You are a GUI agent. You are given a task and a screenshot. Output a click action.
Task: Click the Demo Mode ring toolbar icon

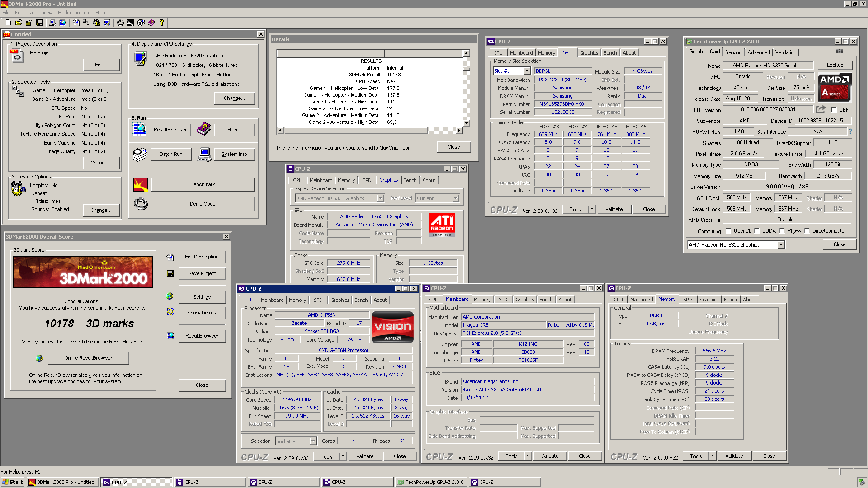click(120, 23)
